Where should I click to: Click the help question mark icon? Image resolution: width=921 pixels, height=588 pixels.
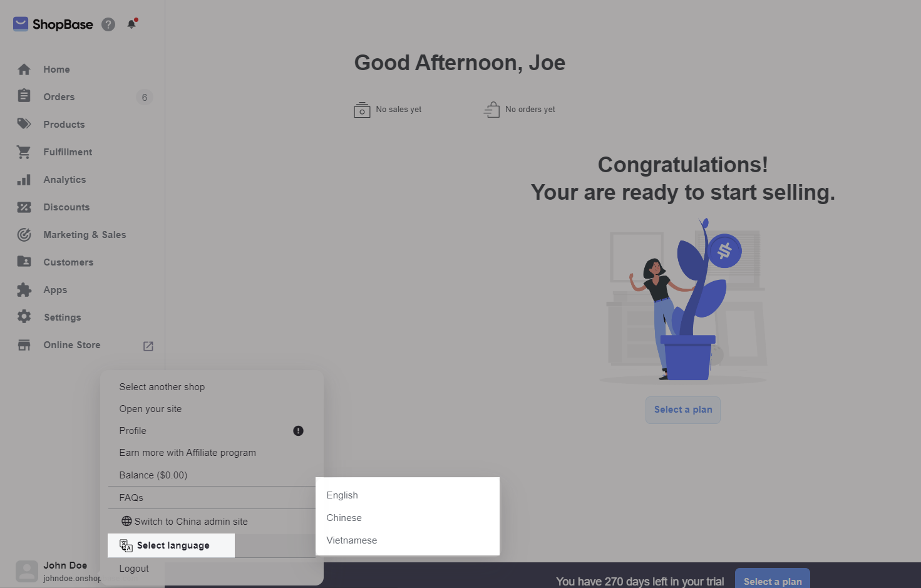click(x=108, y=24)
